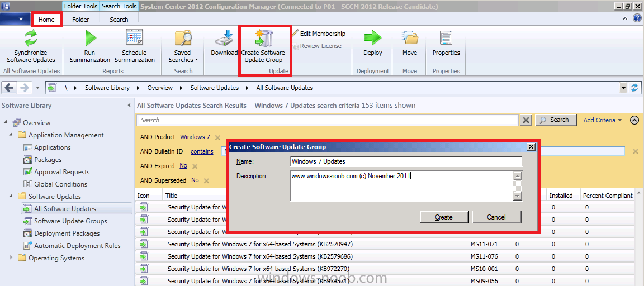Open the help icon

[637, 18]
